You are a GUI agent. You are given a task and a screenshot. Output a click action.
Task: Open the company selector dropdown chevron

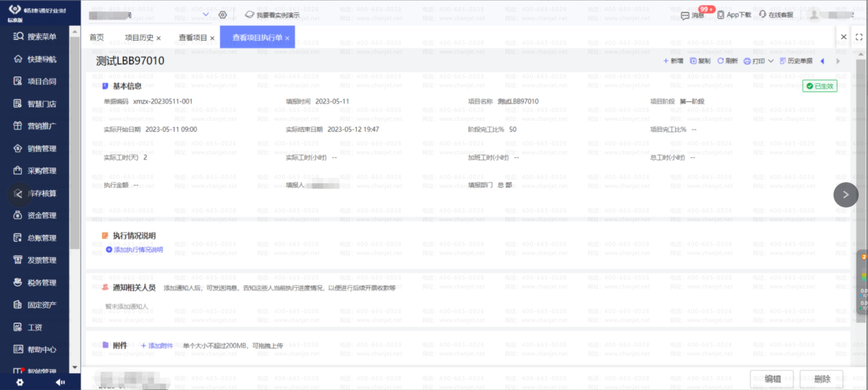[205, 15]
